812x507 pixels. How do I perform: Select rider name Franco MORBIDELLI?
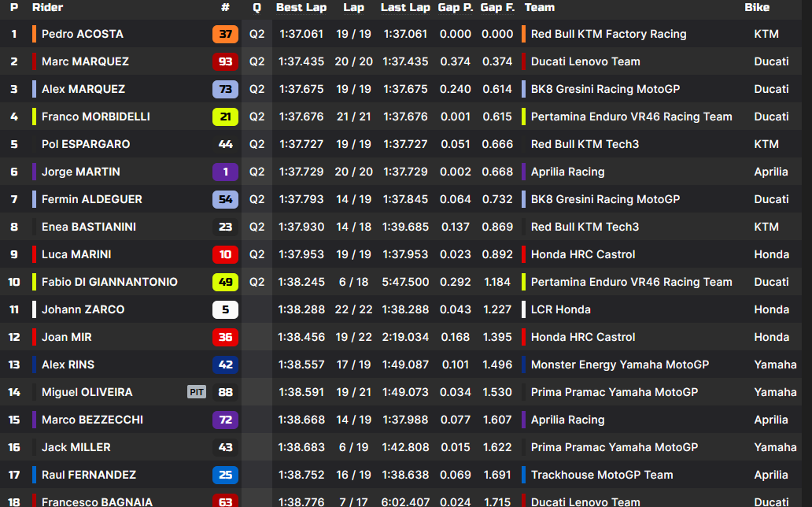pos(96,117)
